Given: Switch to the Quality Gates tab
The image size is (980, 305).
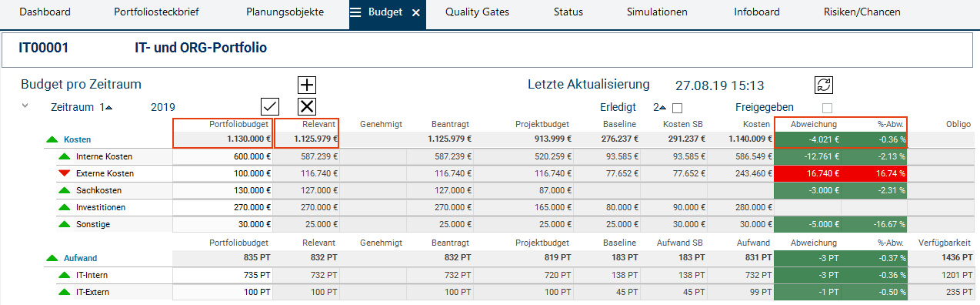Looking at the screenshot, I should coord(477,12).
